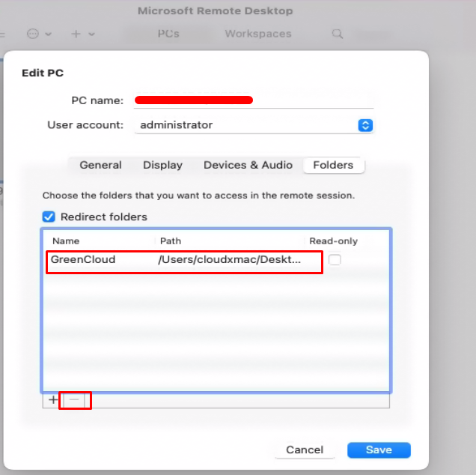This screenshot has width=476, height=475.
Task: Cancel the Edit PC dialog
Action: pyautogui.click(x=305, y=450)
